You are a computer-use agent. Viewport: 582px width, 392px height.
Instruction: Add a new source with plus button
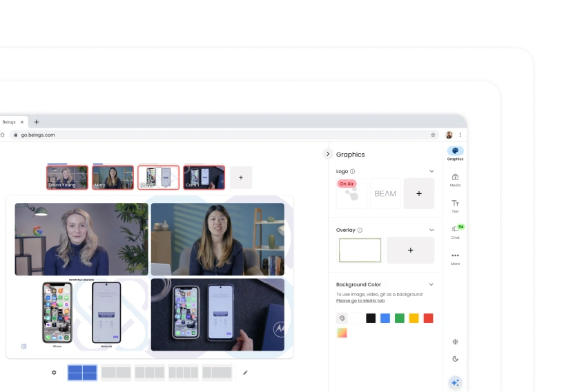(241, 178)
